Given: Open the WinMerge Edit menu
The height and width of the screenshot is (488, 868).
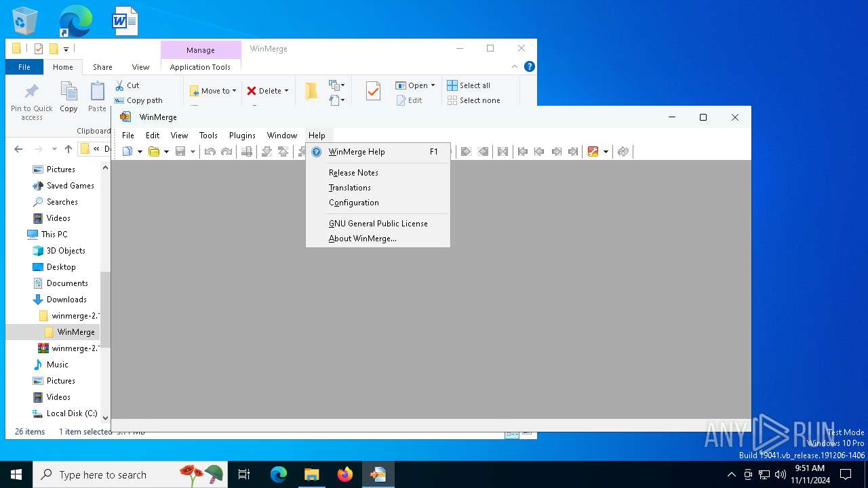Looking at the screenshot, I should click(153, 136).
